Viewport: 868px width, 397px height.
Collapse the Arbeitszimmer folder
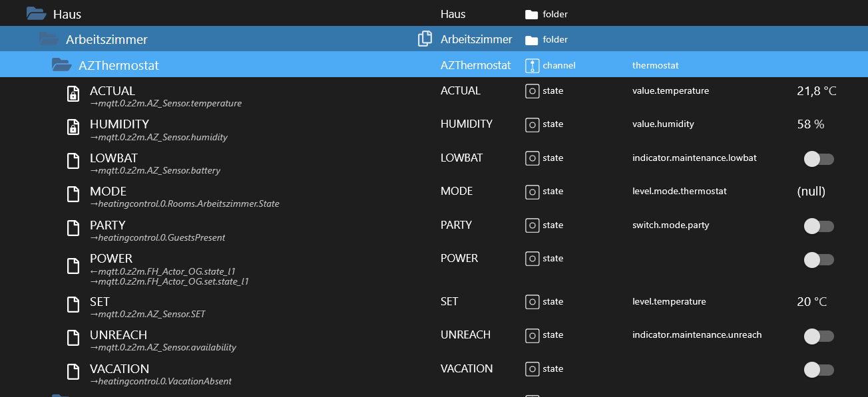(x=49, y=39)
